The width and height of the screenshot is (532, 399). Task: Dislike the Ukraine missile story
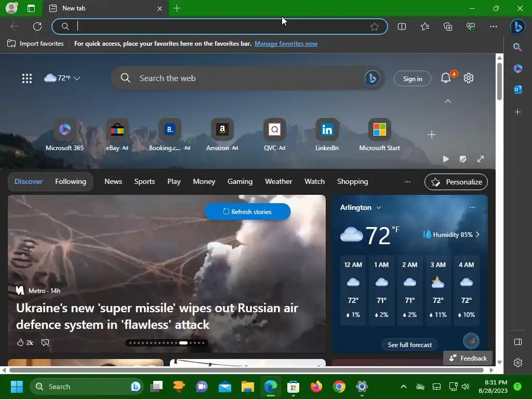point(45,343)
